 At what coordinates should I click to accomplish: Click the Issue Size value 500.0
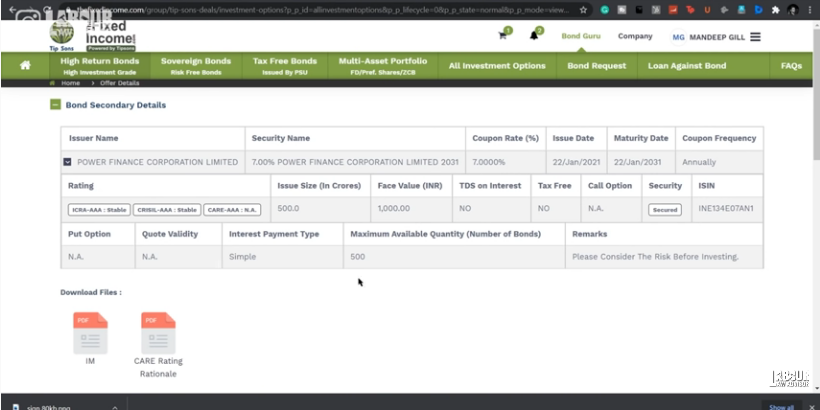pyautogui.click(x=288, y=208)
